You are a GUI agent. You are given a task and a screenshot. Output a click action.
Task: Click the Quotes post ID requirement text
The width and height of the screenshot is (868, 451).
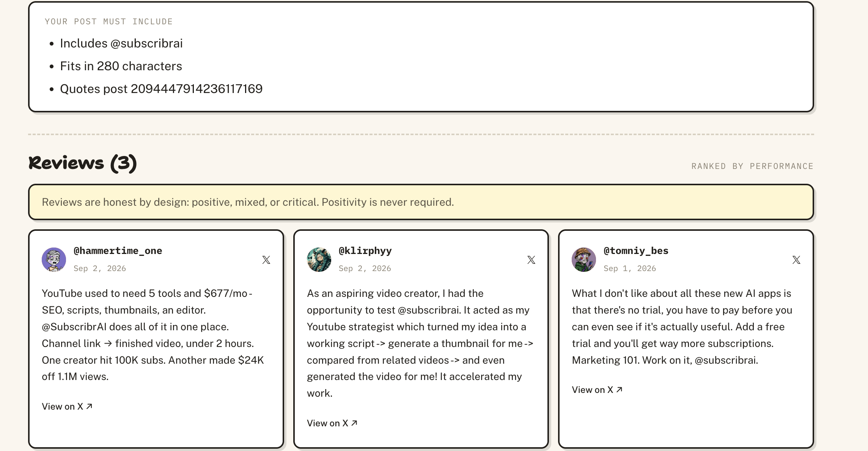point(161,89)
